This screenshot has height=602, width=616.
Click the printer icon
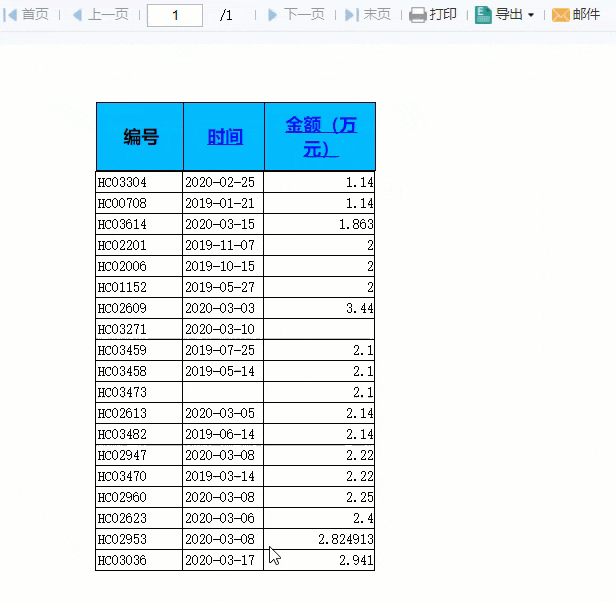point(418,15)
